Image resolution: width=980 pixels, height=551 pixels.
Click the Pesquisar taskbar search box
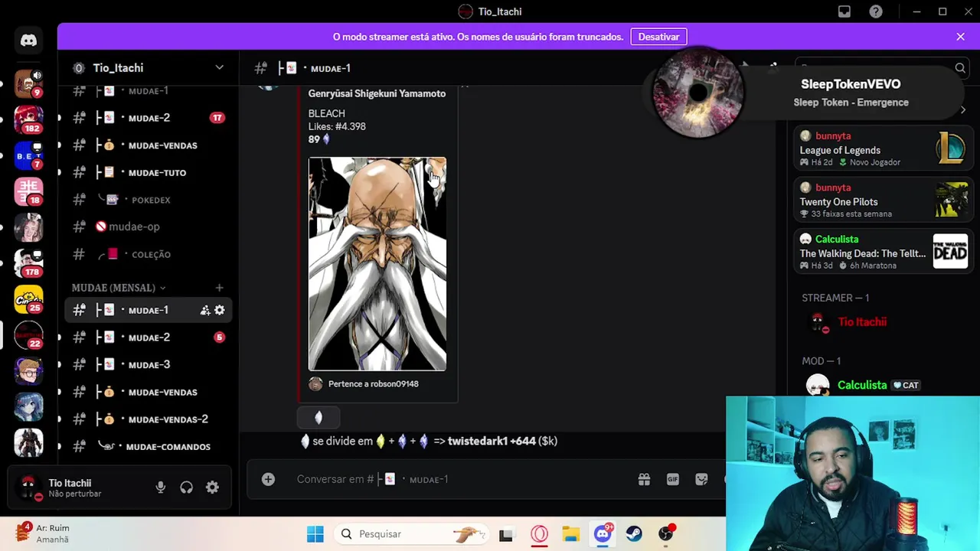tap(410, 534)
